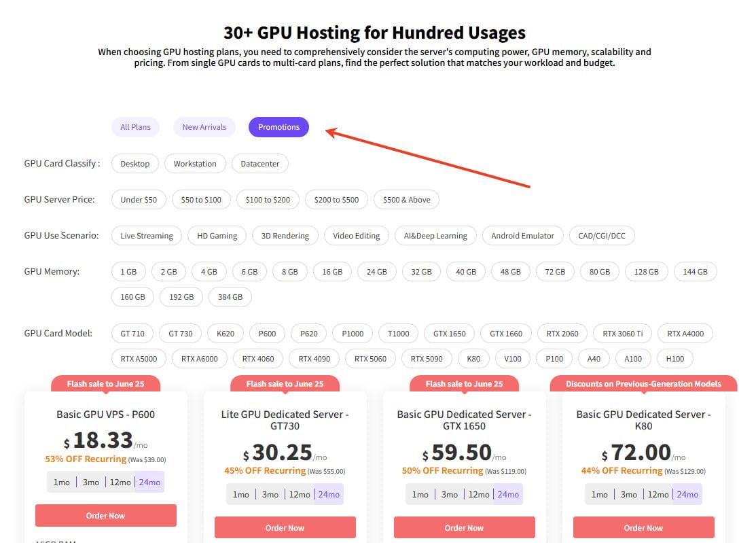Choose the Under $50 price filter
This screenshot has height=543, width=756.
(x=139, y=200)
